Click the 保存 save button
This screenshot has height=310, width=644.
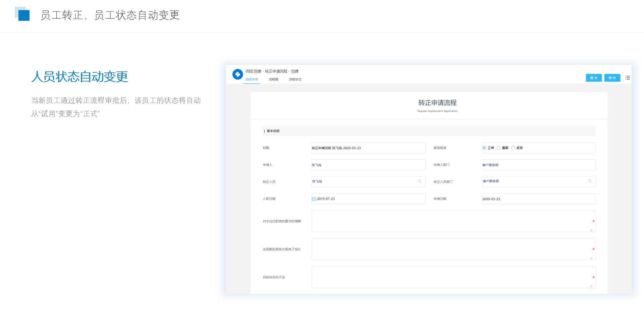(612, 78)
